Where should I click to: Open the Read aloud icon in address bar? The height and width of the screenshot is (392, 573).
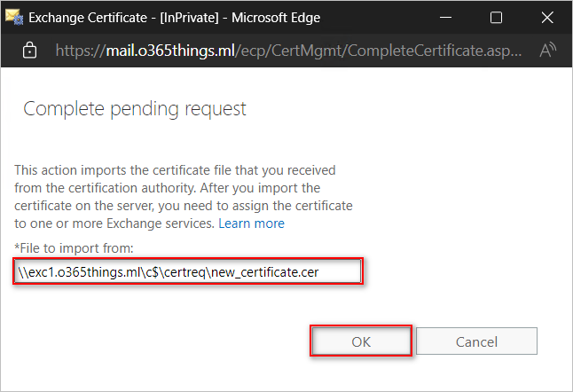pos(548,51)
